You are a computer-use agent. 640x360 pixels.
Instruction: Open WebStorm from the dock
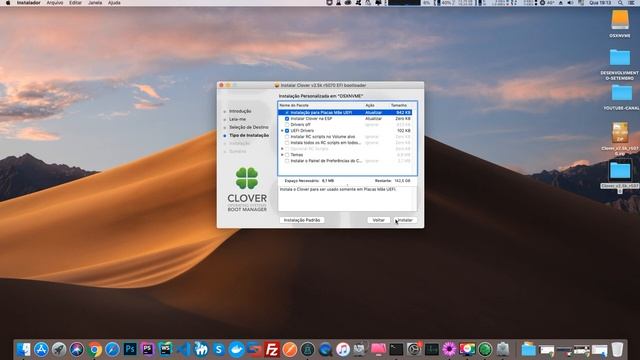pyautogui.click(x=165, y=349)
